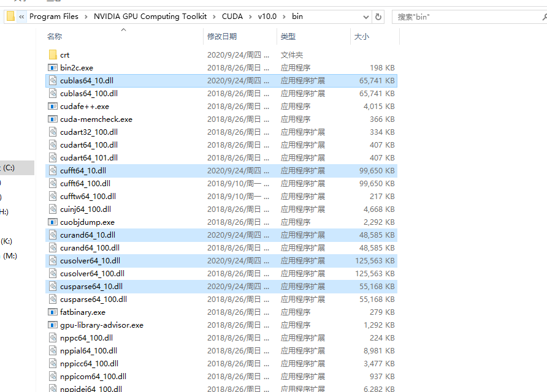Click the crt folder icon
The height and width of the screenshot is (392, 547).
click(x=53, y=55)
